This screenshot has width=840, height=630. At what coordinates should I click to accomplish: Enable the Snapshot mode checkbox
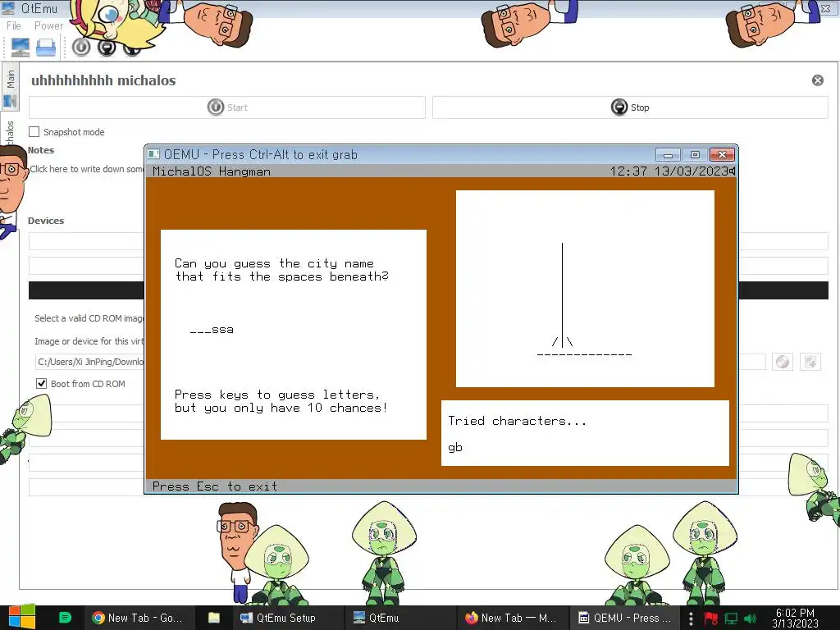click(34, 132)
